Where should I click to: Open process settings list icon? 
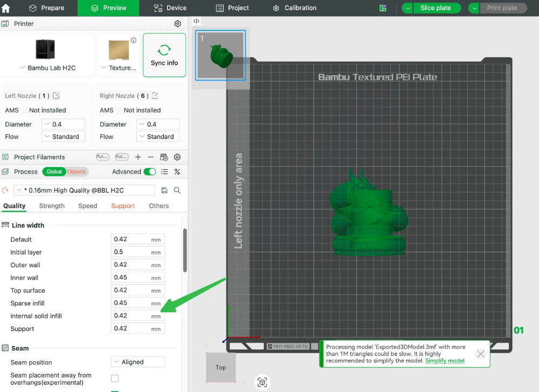tap(164, 171)
